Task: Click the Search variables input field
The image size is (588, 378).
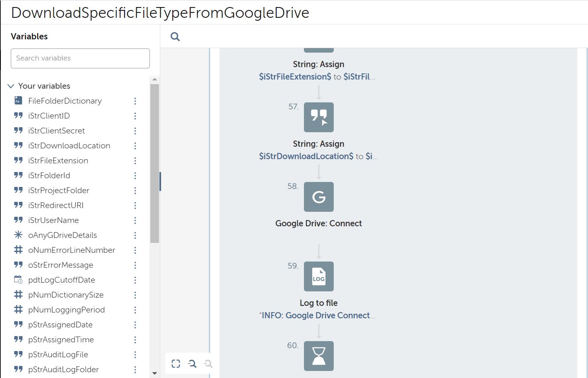Action: point(80,58)
